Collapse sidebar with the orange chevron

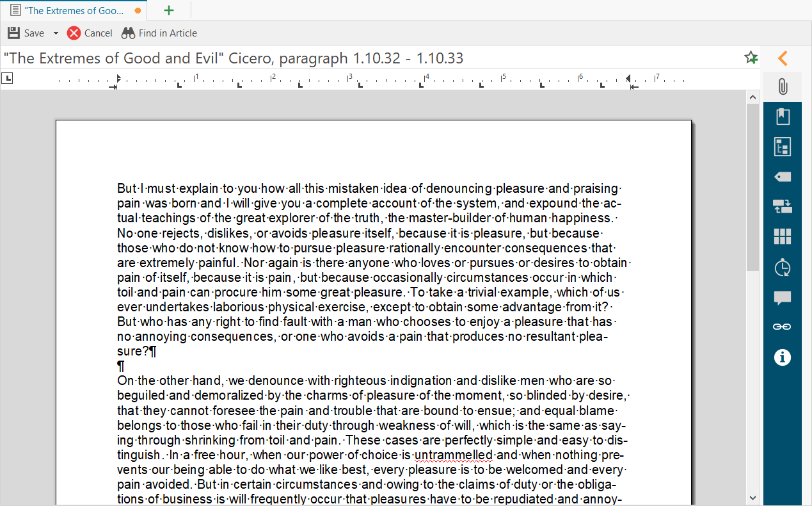point(782,58)
